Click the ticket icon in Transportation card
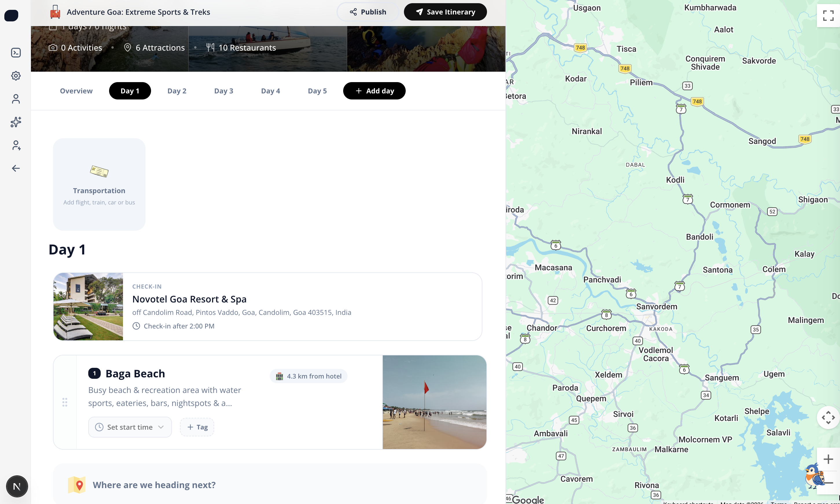Image resolution: width=840 pixels, height=504 pixels. [x=99, y=171]
